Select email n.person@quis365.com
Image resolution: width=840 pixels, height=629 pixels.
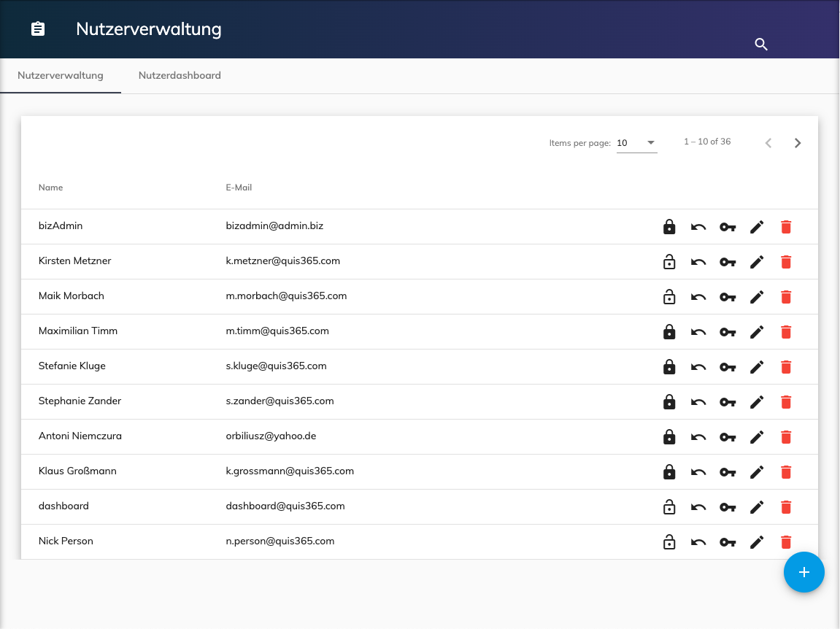coord(280,541)
